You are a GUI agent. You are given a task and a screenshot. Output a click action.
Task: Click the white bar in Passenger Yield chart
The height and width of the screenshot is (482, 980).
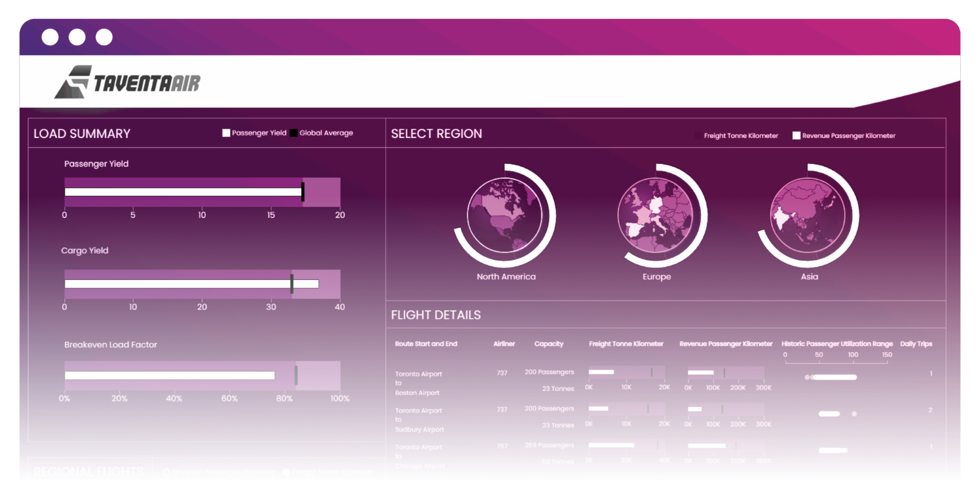click(183, 192)
